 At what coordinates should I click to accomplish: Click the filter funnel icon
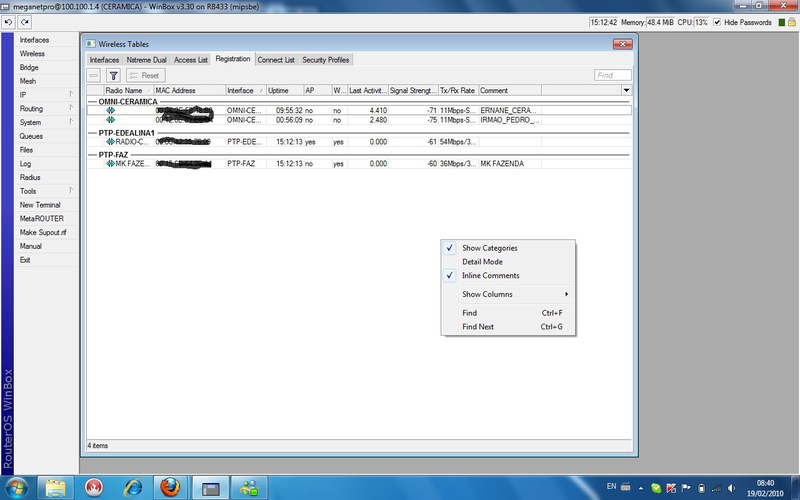tap(113, 76)
